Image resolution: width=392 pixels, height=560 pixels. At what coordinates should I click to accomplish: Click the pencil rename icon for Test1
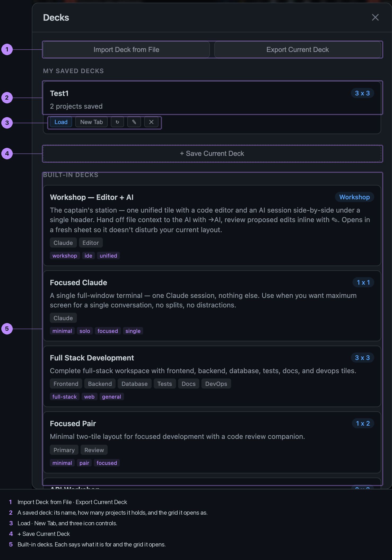tap(134, 122)
